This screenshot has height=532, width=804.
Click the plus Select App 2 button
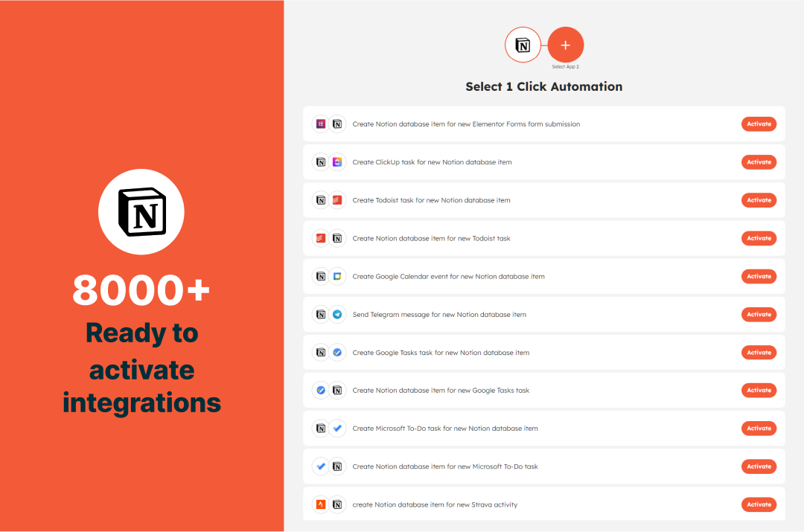click(x=565, y=45)
